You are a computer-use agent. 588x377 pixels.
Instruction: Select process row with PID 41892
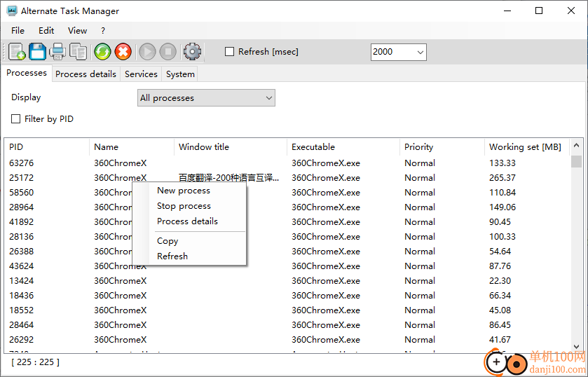(287, 222)
